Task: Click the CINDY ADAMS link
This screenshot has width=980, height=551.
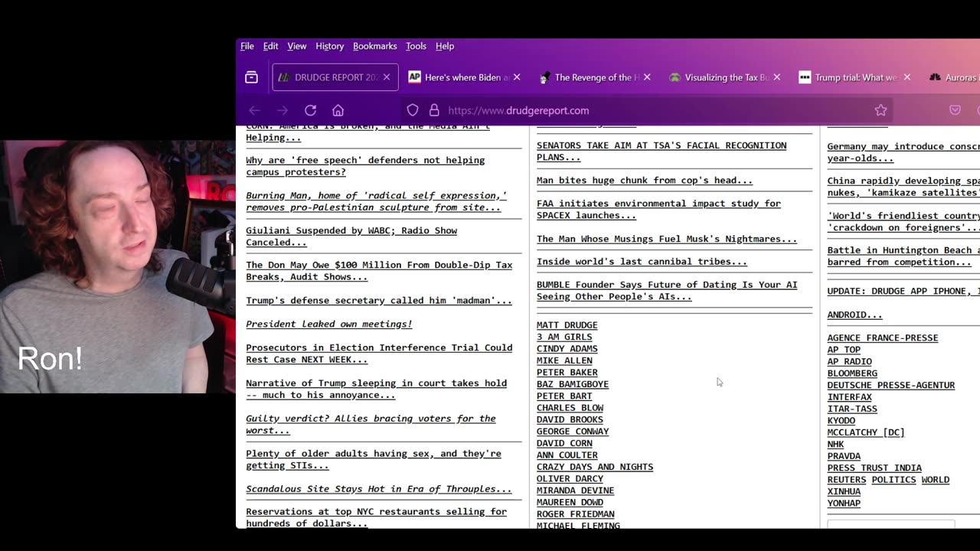Action: point(567,349)
